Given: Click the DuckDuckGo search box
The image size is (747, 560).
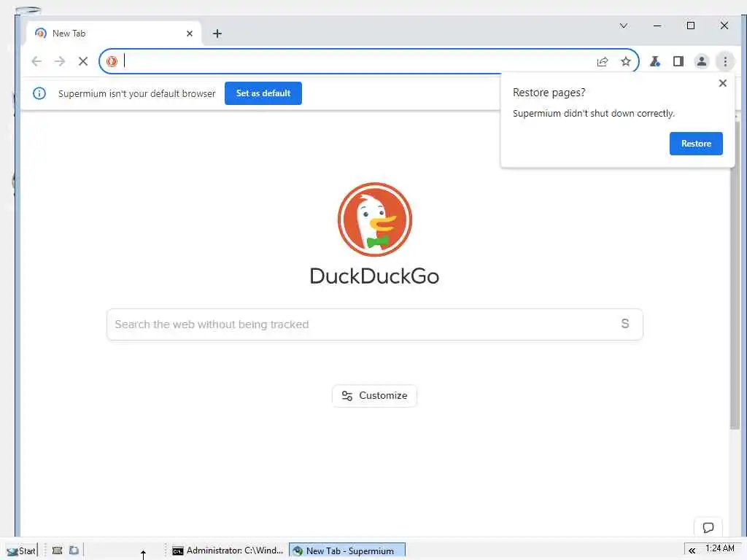Looking at the screenshot, I should tap(374, 324).
